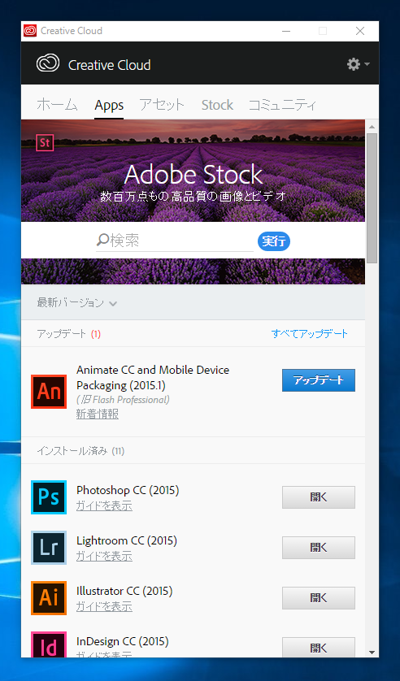Click the Adobe Stock St badge
The width and height of the screenshot is (400, 681).
coord(45,143)
